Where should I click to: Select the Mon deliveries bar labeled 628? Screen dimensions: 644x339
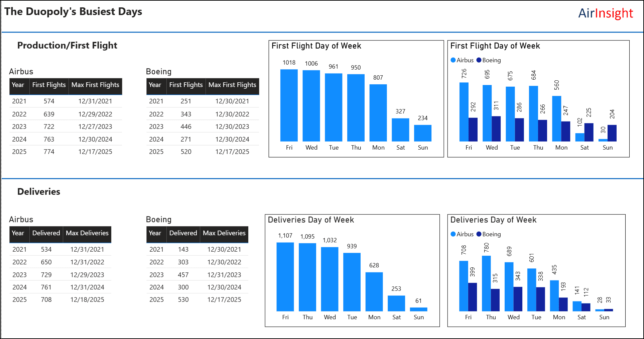pos(374,291)
